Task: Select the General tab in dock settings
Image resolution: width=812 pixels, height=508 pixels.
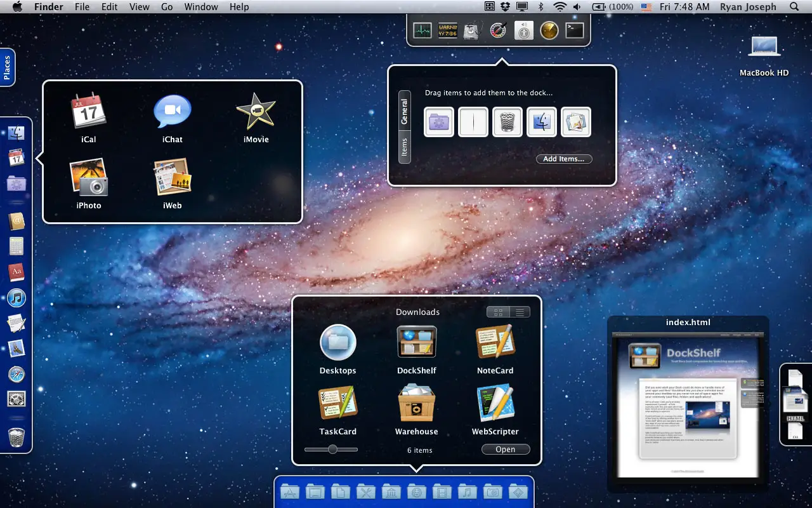Action: click(x=404, y=112)
